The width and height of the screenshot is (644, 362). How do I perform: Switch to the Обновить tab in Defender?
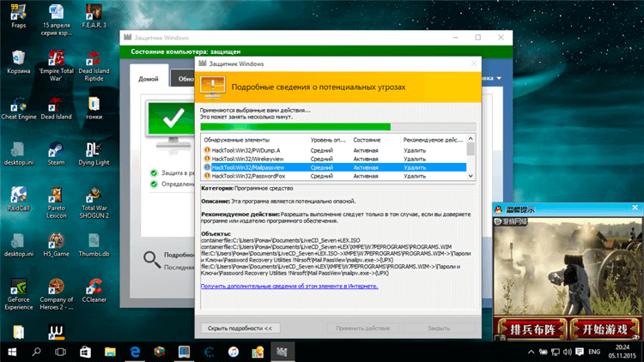coord(183,79)
